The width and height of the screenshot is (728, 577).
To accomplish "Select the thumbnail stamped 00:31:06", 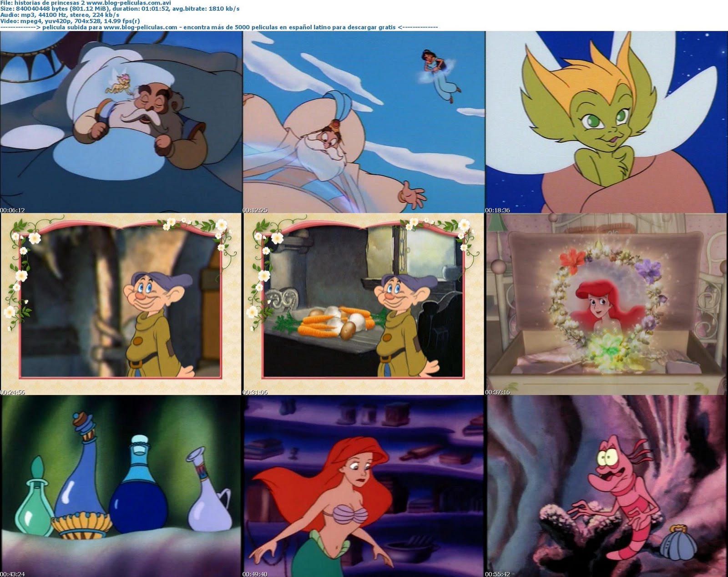I will [x=364, y=304].
